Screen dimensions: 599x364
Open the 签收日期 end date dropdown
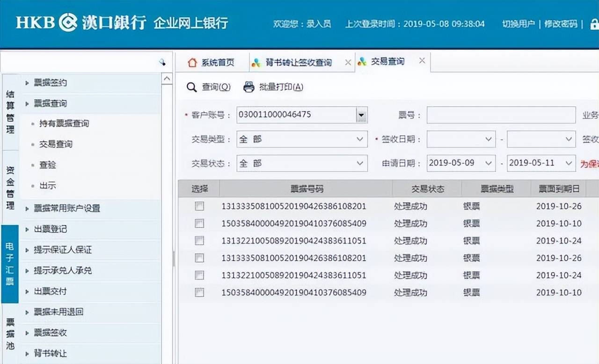point(569,139)
